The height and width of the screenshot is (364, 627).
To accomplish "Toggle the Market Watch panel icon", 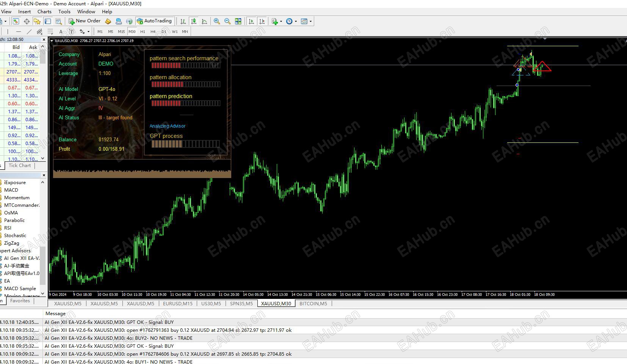I will pyautogui.click(x=16, y=21).
